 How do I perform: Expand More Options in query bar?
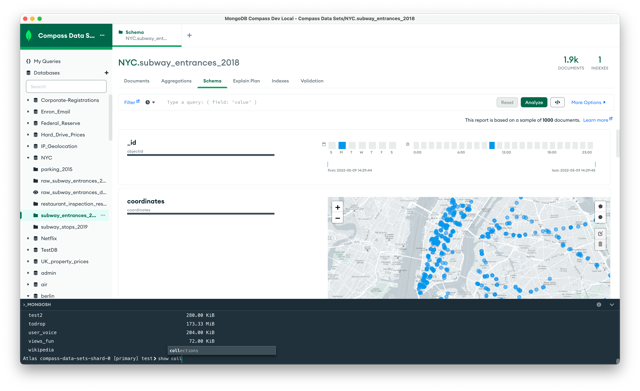(x=588, y=102)
